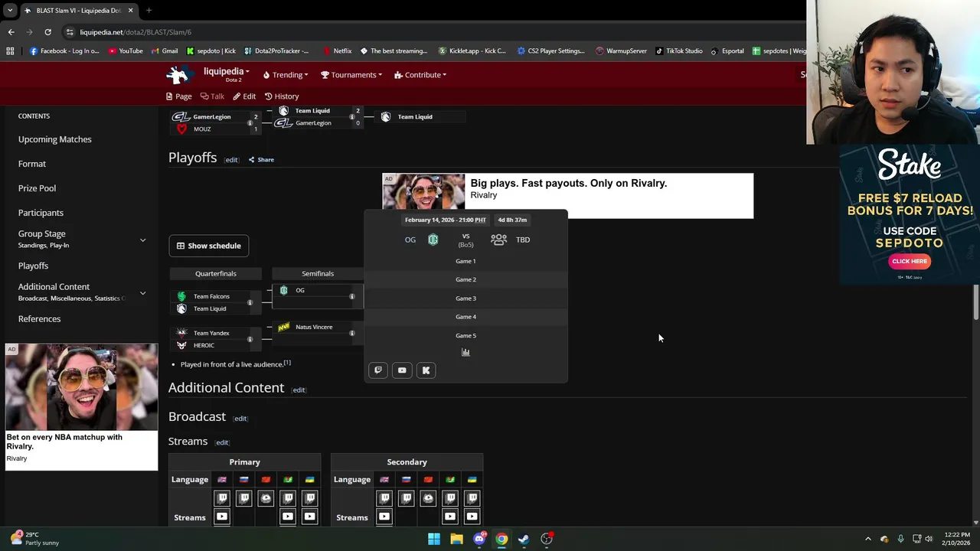Viewport: 980px width, 551px height.
Task: Open Secondary Ukrainian YouTube stream
Action: click(x=472, y=517)
